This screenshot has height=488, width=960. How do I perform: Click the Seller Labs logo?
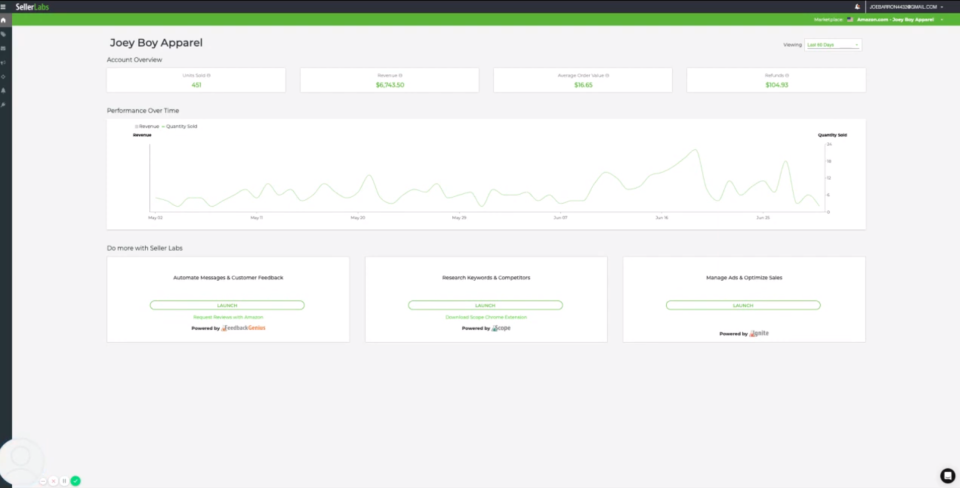32,7
